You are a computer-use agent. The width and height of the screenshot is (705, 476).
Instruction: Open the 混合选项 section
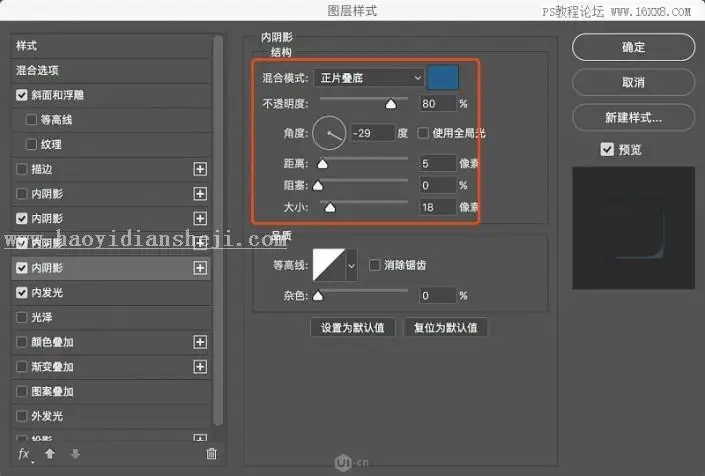(111, 71)
